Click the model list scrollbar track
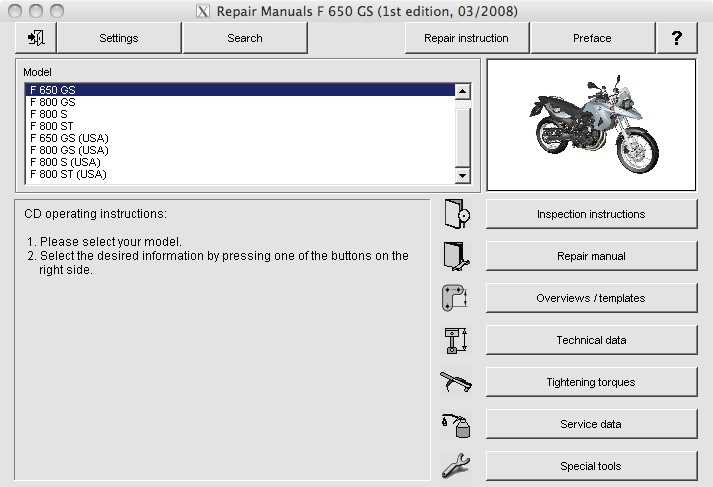Viewport: 713px width, 487px height. [462, 133]
